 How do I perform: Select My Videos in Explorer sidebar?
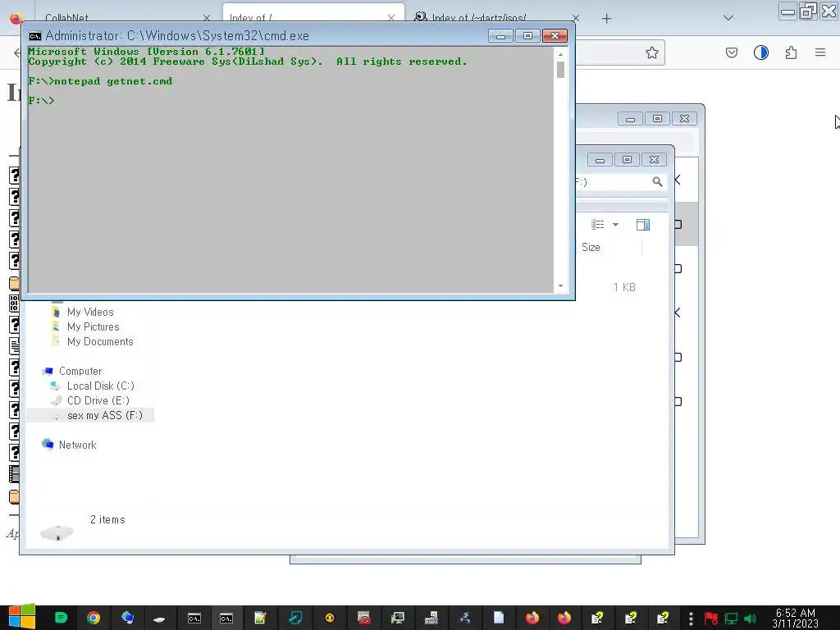point(90,312)
